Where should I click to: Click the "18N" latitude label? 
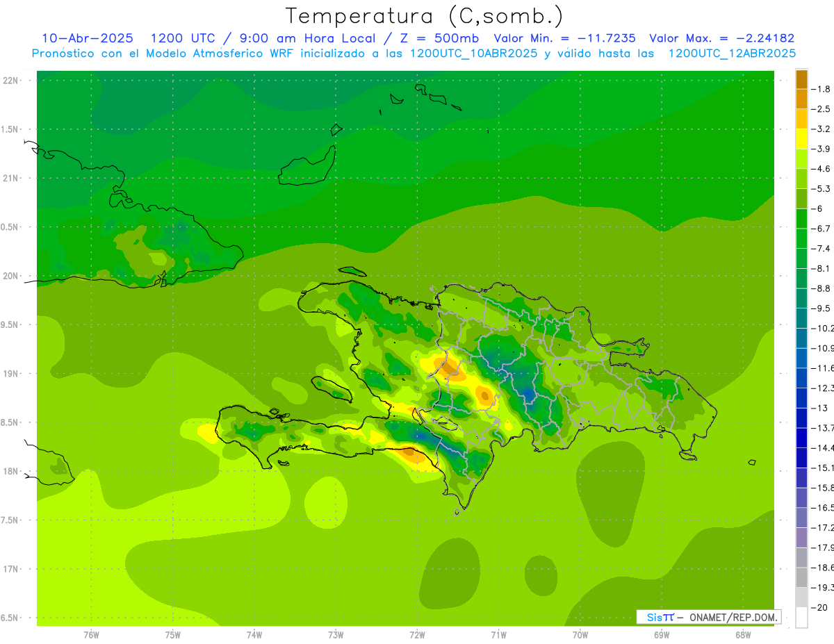10,471
